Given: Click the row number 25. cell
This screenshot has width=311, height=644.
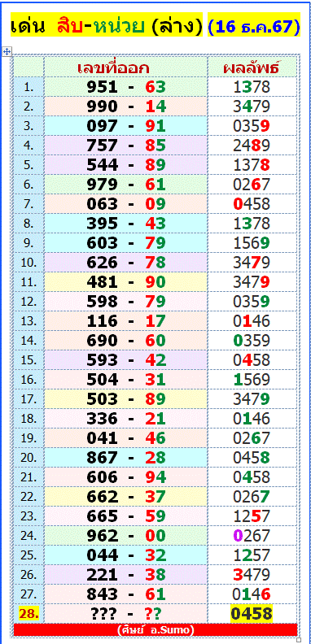Looking at the screenshot, I should [x=28, y=555].
